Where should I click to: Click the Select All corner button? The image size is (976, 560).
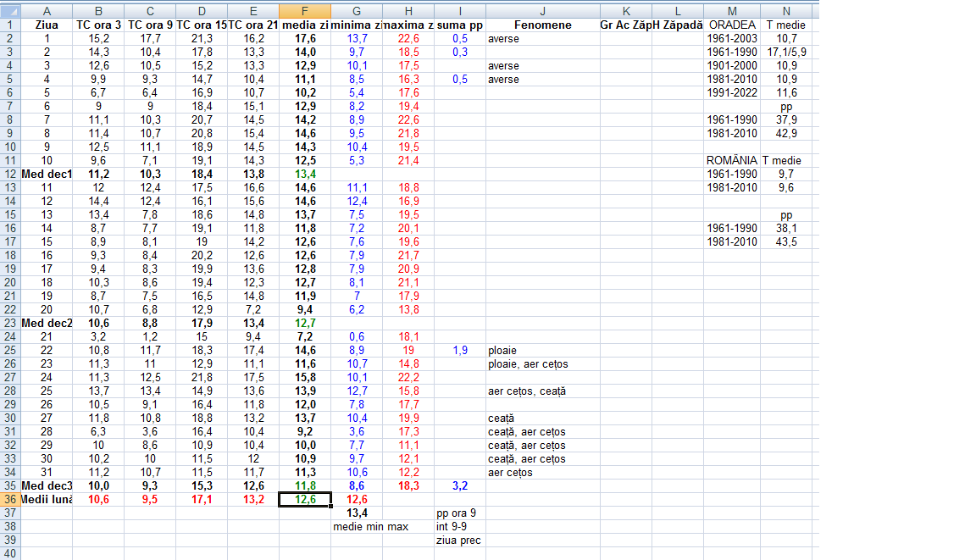tap(10, 11)
